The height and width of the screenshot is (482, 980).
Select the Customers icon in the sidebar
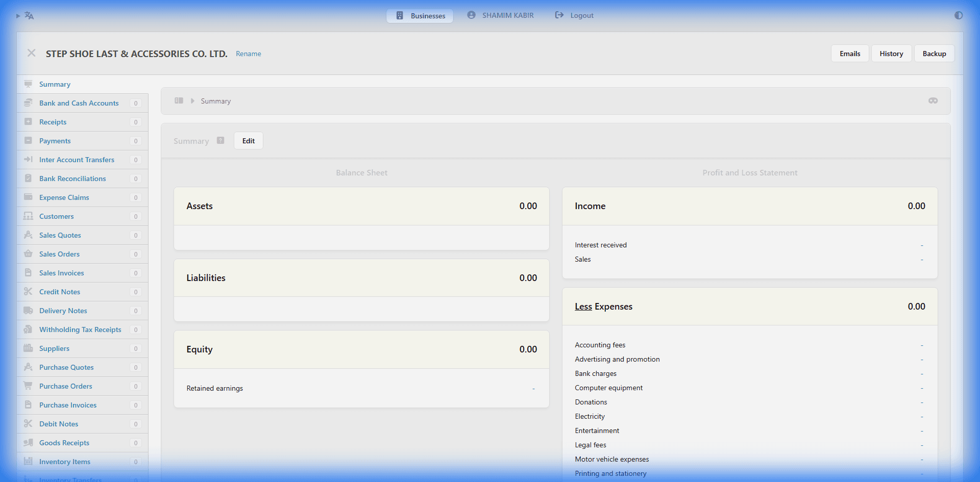coord(28,216)
